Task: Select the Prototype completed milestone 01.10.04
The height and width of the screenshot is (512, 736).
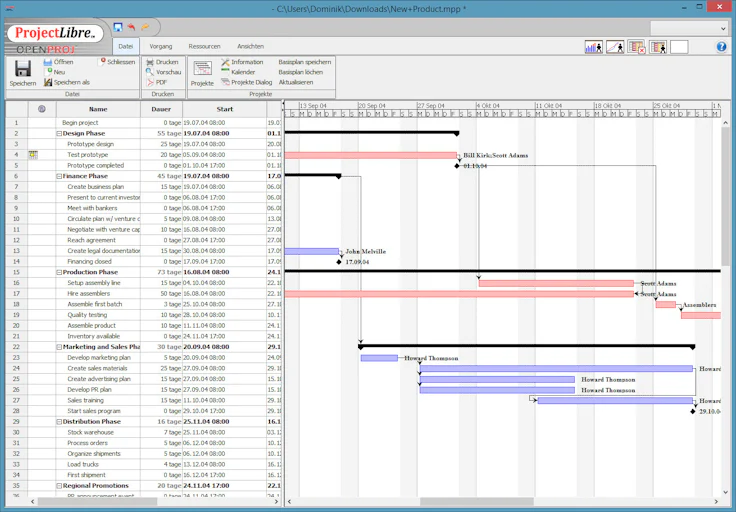Action: pos(457,166)
